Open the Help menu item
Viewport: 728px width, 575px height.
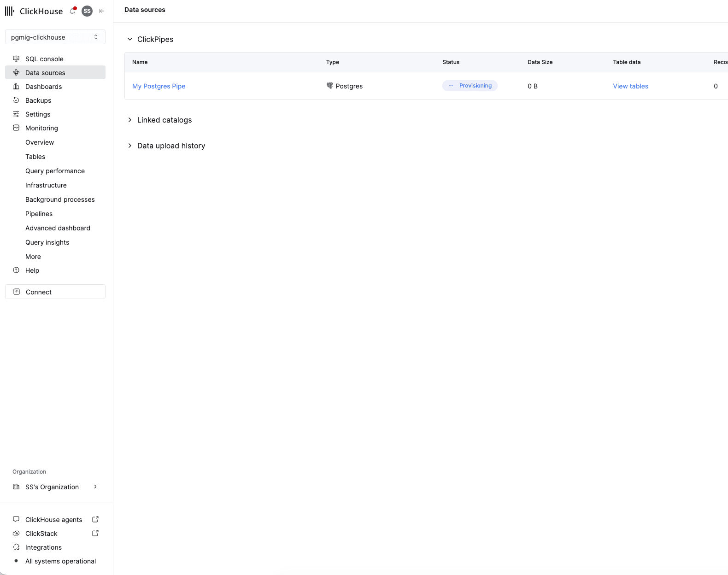(x=55, y=270)
